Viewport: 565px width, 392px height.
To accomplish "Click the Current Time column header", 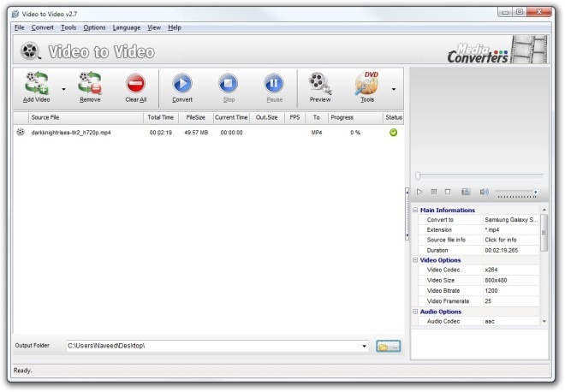I will pyautogui.click(x=231, y=117).
